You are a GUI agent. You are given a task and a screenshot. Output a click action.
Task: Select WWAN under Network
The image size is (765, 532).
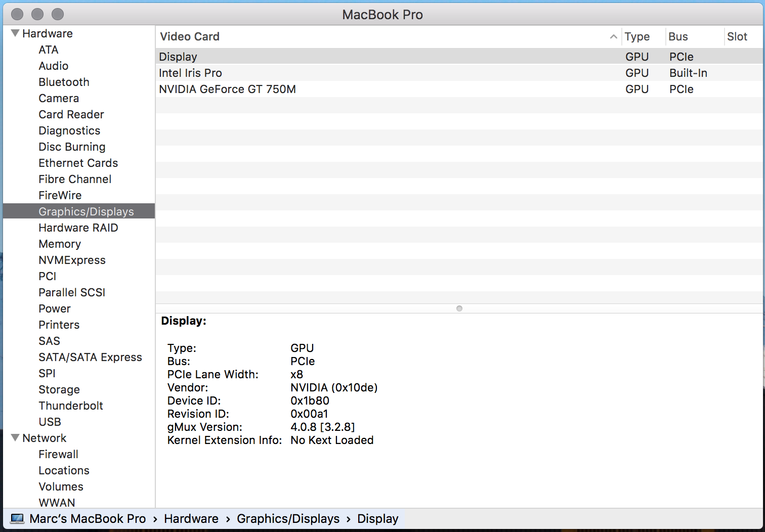click(57, 503)
